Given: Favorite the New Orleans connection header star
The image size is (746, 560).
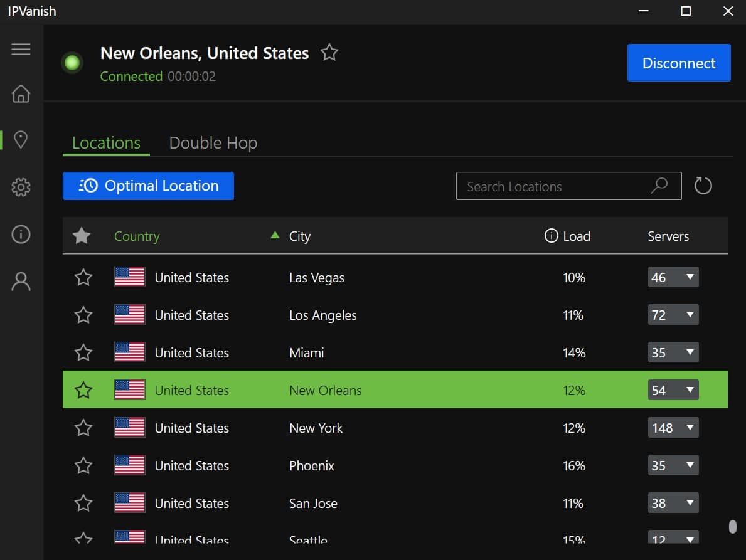Looking at the screenshot, I should 329,52.
